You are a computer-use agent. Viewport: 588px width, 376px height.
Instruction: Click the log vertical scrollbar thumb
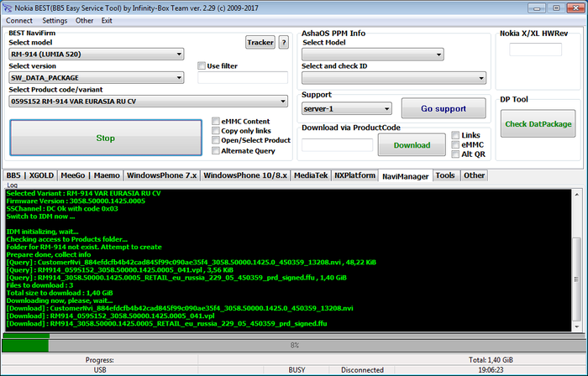tap(577, 279)
